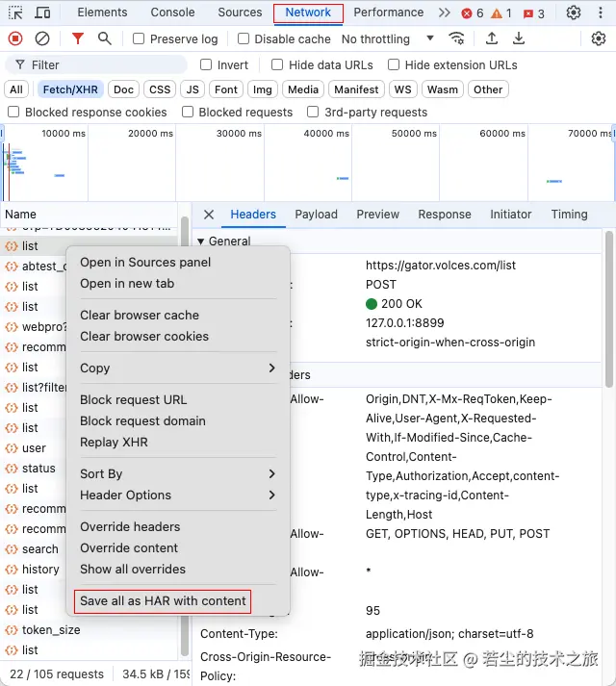Expand the Header Options submenu

click(178, 495)
